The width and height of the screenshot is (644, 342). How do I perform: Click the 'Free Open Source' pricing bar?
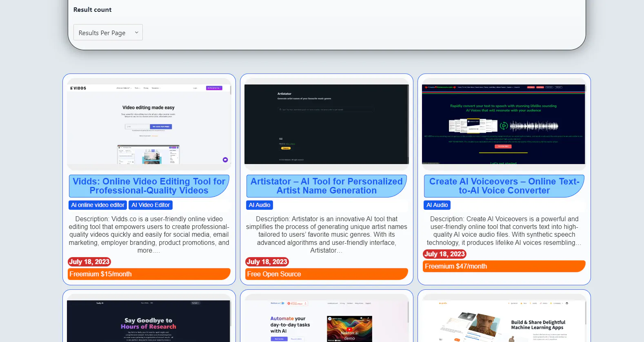(326, 274)
